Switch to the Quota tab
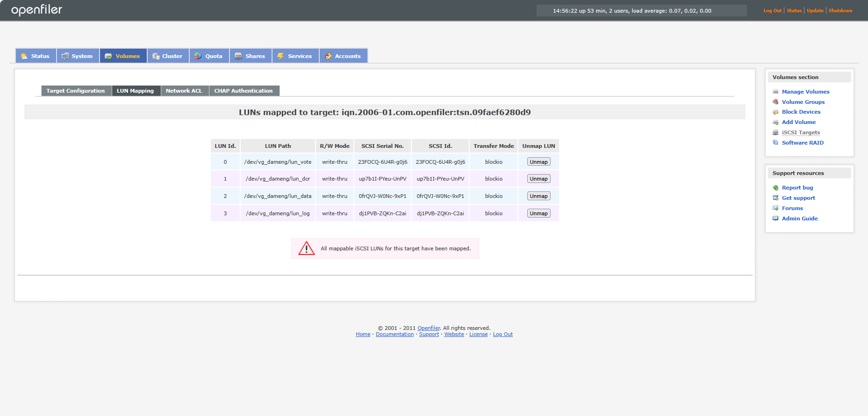This screenshot has height=416, width=868. (209, 56)
